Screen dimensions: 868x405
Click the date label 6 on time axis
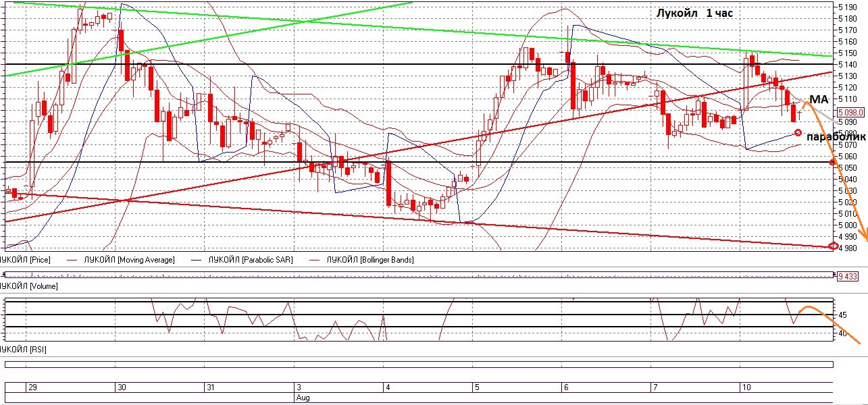(565, 387)
